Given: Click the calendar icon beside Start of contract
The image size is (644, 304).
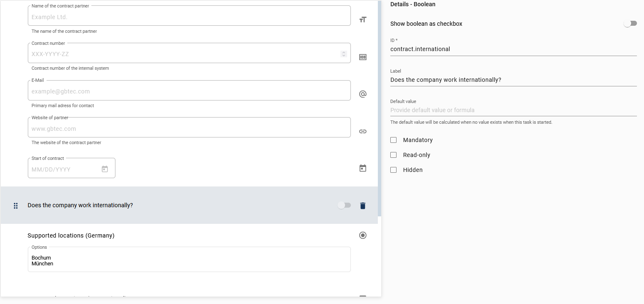Looking at the screenshot, I should (362, 168).
